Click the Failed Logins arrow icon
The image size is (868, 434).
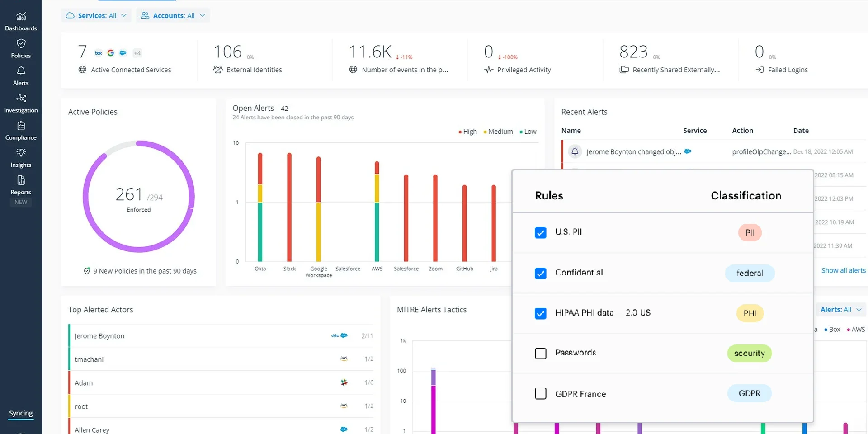[759, 70]
